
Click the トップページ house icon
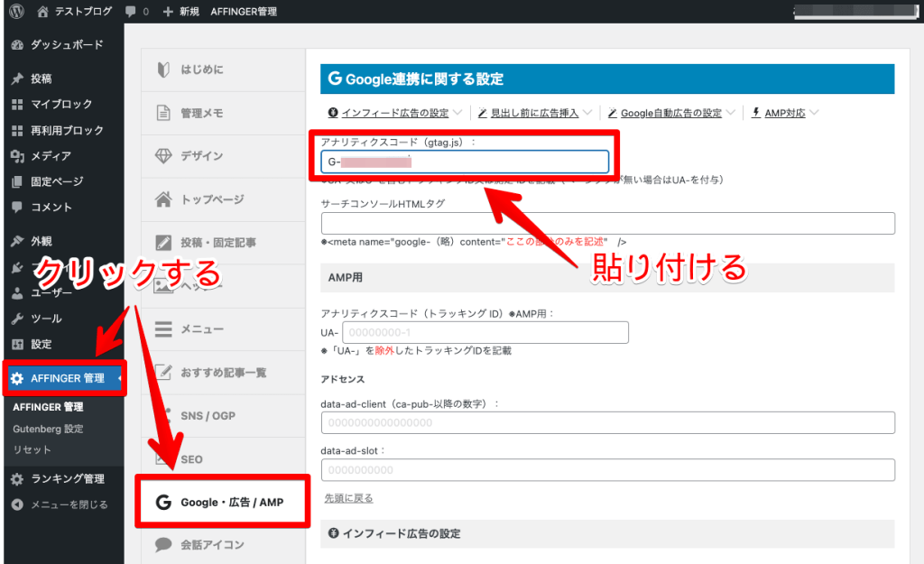click(x=163, y=199)
